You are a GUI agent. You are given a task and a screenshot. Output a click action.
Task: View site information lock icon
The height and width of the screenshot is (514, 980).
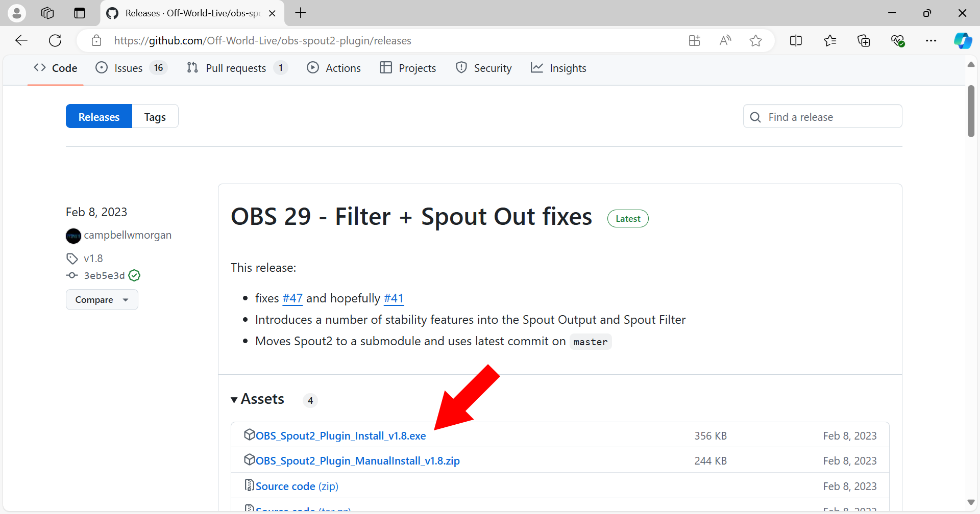(x=96, y=41)
